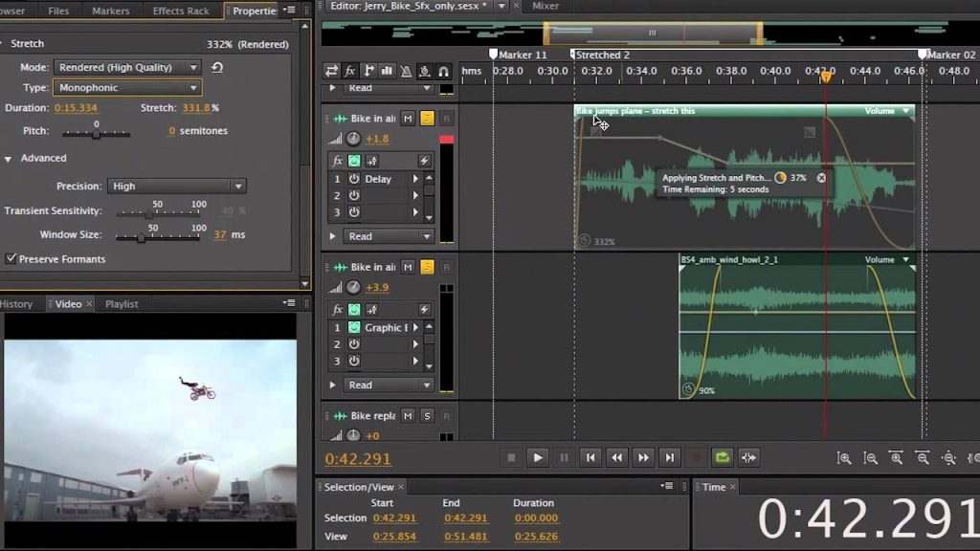980x551 pixels.
Task: Toggle snapping with the magnet icon
Action: tap(443, 71)
